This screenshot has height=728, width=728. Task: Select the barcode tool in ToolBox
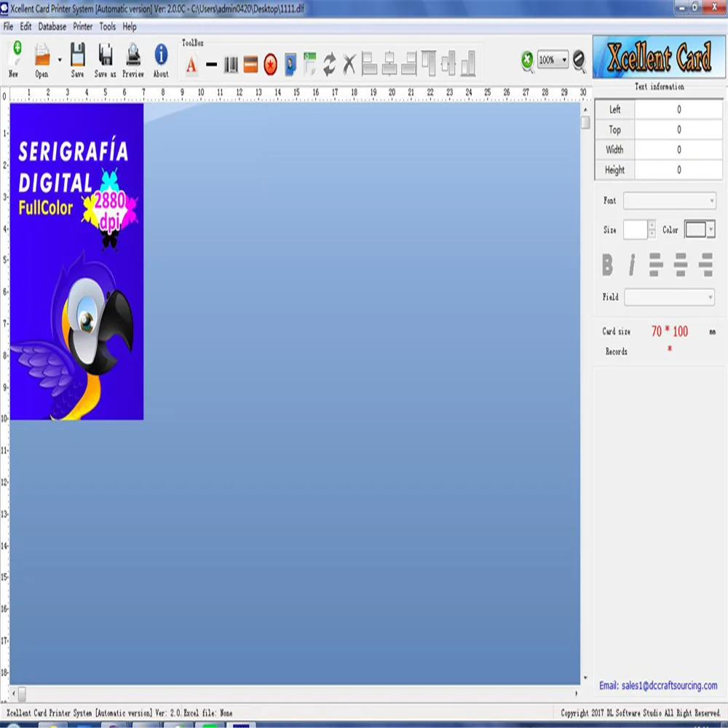tap(231, 65)
